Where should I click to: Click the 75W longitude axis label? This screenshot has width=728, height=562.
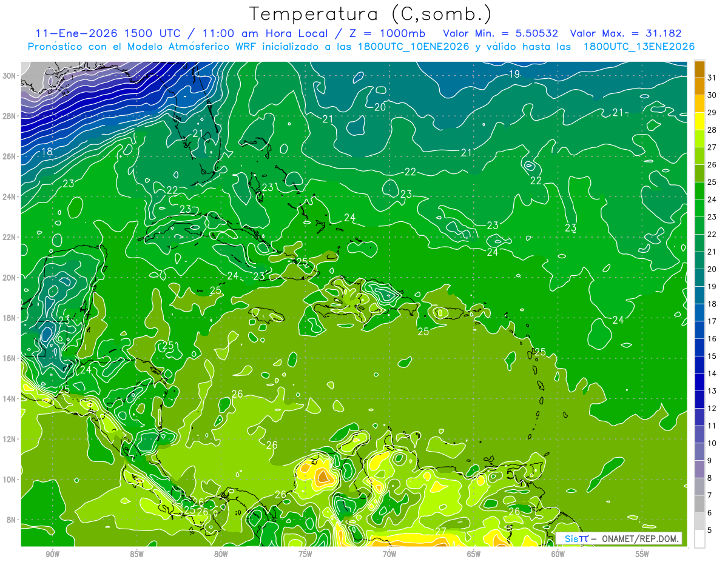coord(305,554)
